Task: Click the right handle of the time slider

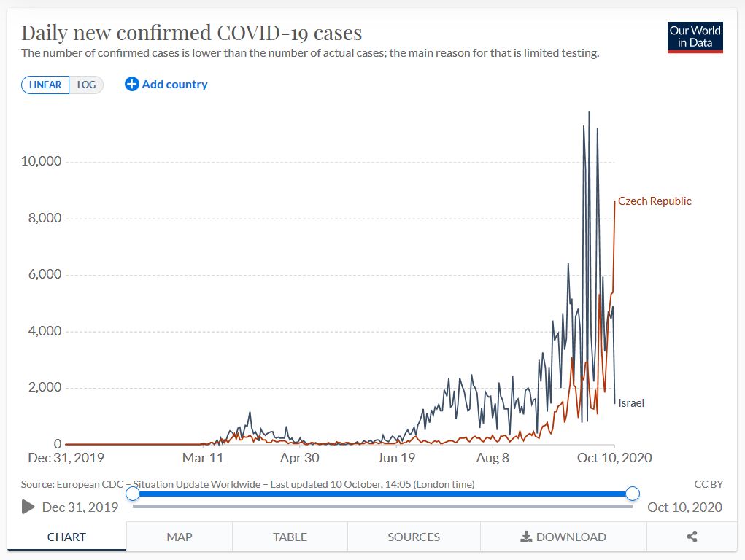Action: 633,494
